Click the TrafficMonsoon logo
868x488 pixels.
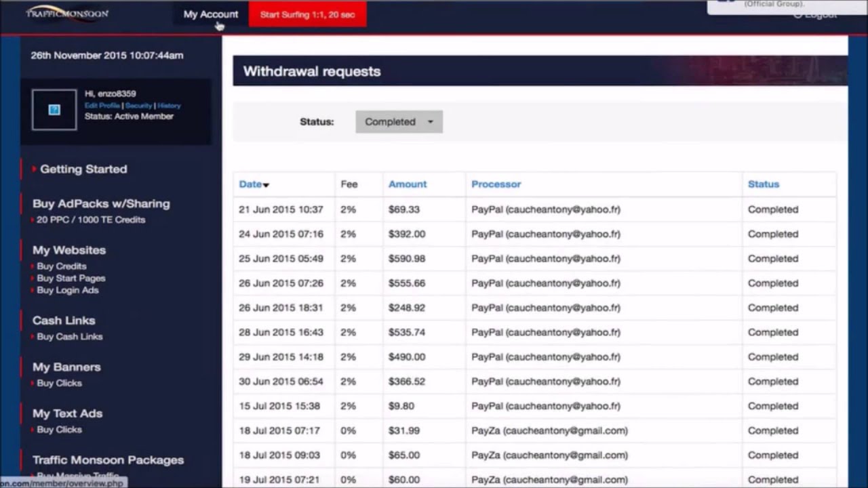(67, 14)
